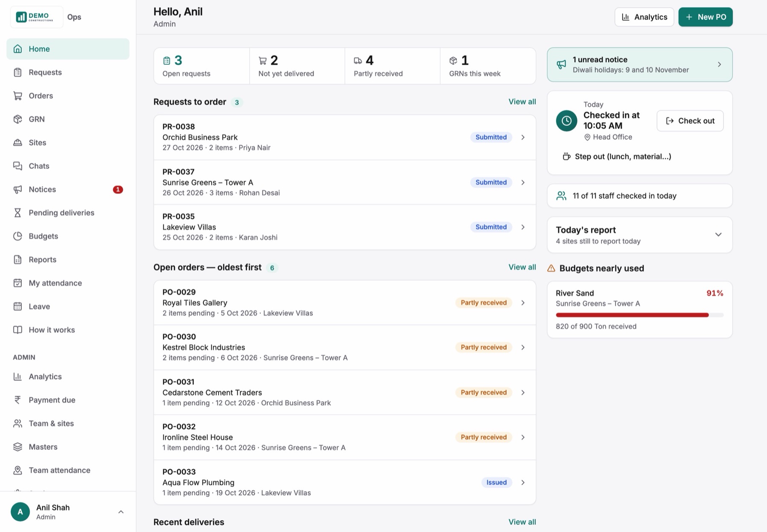Click Step out (lunch, material...)
Viewport: 767px width, 532px height.
click(617, 156)
